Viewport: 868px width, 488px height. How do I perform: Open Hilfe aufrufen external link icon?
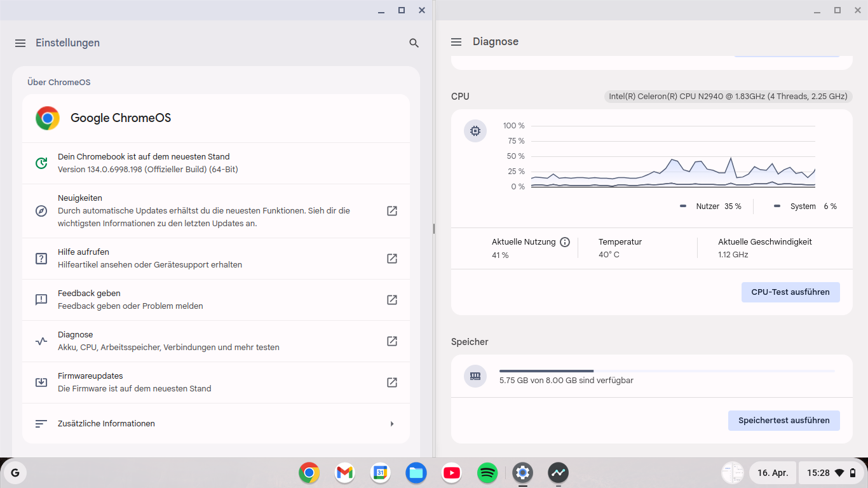click(392, 259)
